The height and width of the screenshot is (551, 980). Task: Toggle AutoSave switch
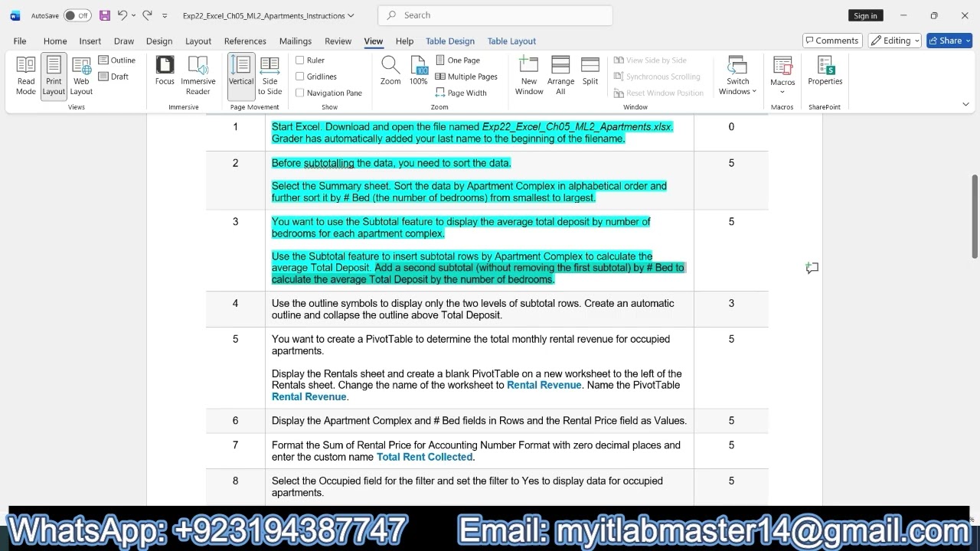(77, 15)
